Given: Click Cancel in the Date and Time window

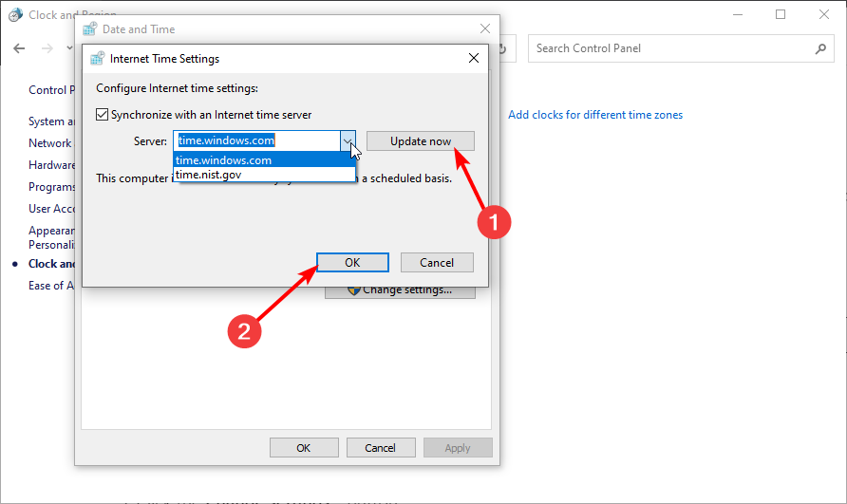Looking at the screenshot, I should coord(380,448).
